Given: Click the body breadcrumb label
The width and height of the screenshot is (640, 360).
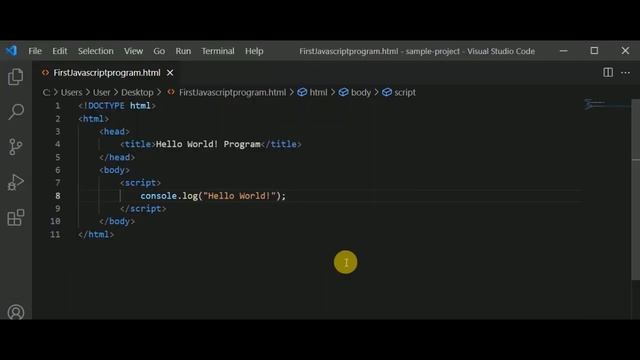Looking at the screenshot, I should click(x=361, y=92).
